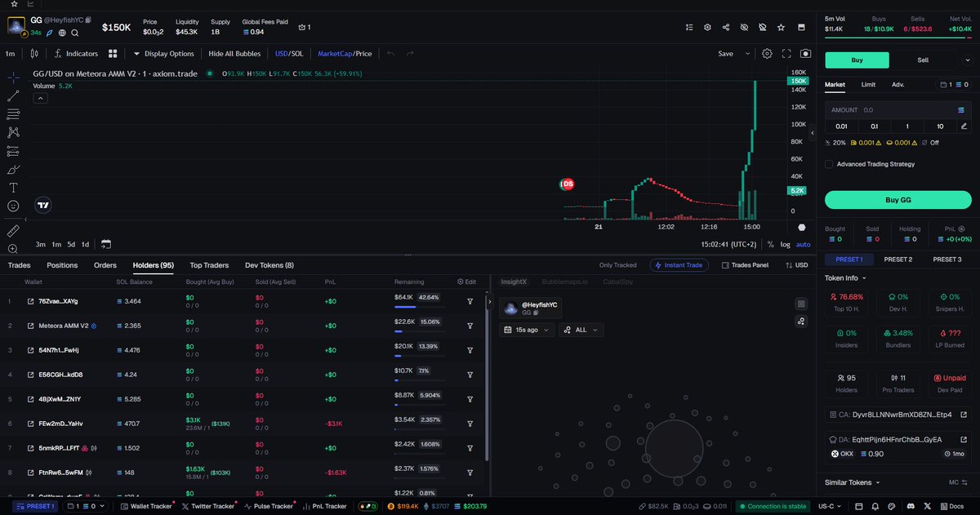Select the brush drawing tool
The width and height of the screenshot is (980, 515).
(x=14, y=170)
